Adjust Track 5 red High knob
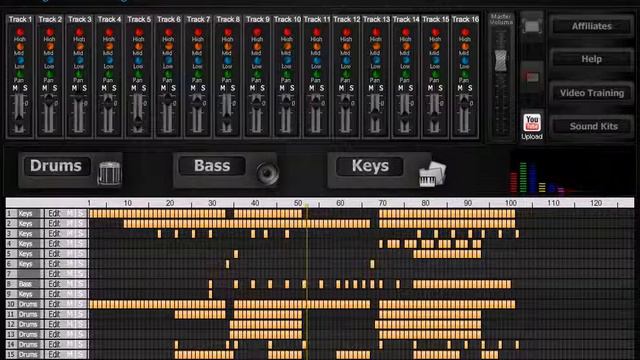The width and height of the screenshot is (640, 360). point(138,32)
